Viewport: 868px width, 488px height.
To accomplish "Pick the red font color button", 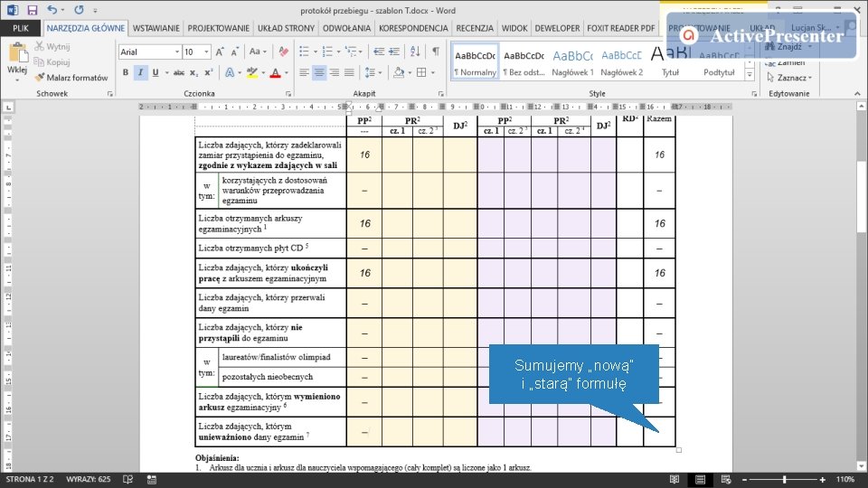I will (x=275, y=72).
